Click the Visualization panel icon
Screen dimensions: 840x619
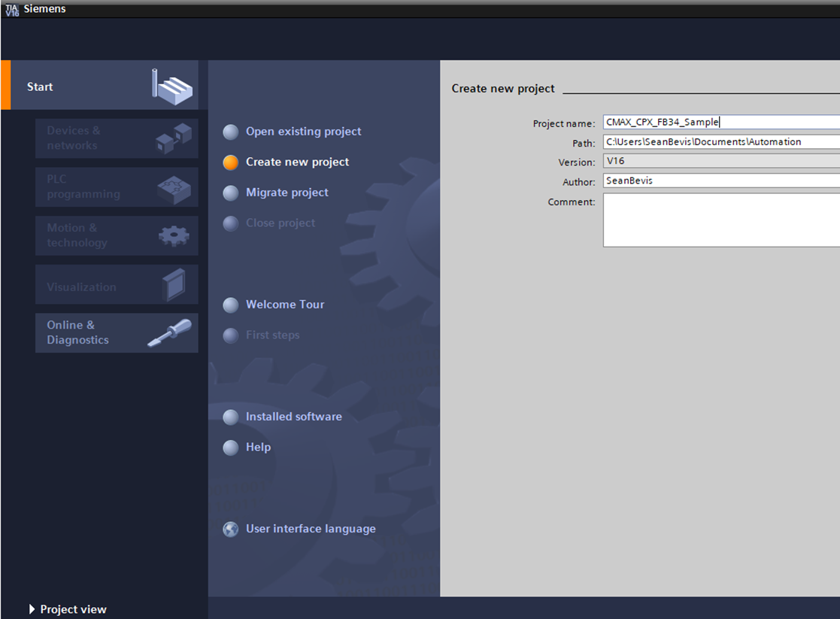174,285
